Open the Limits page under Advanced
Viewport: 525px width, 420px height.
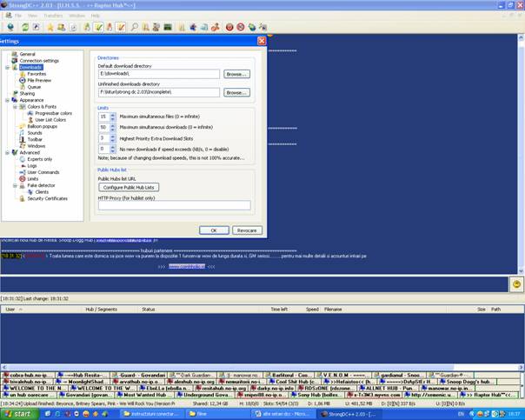click(32, 178)
